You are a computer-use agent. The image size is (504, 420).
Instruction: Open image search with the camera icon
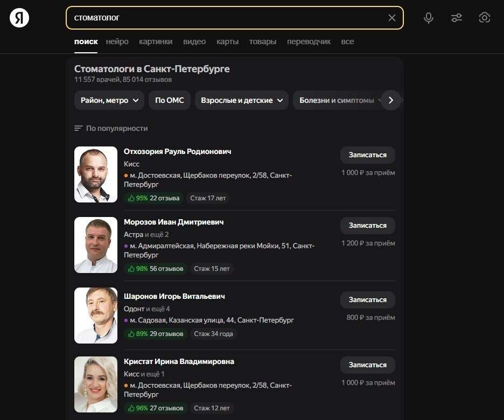484,18
